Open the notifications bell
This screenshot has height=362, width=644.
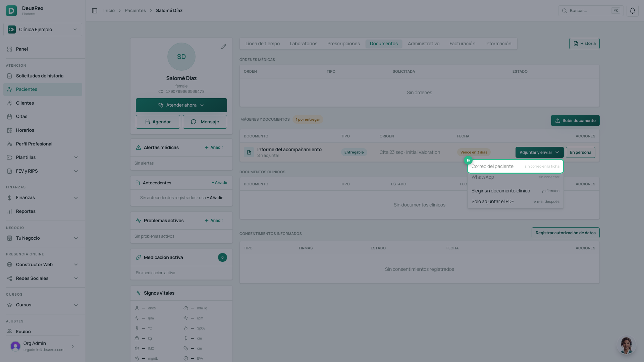click(632, 11)
